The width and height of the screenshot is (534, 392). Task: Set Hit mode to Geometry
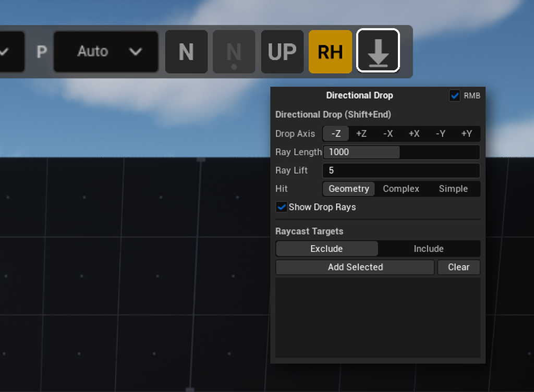pos(349,189)
